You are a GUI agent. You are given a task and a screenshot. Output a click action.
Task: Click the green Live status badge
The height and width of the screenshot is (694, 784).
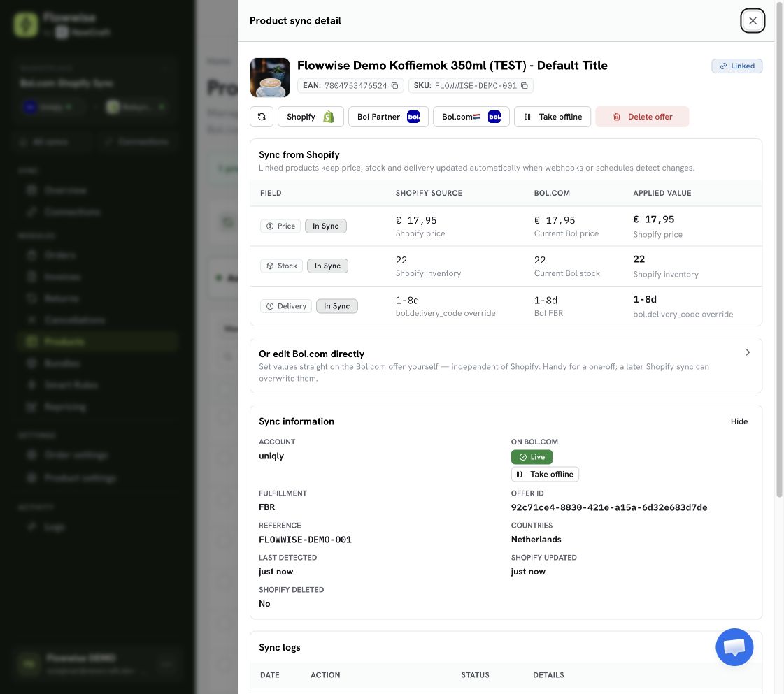532,457
